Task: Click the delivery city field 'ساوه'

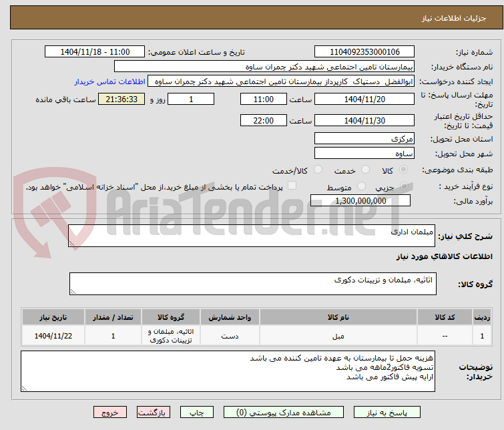Action: tap(364, 154)
